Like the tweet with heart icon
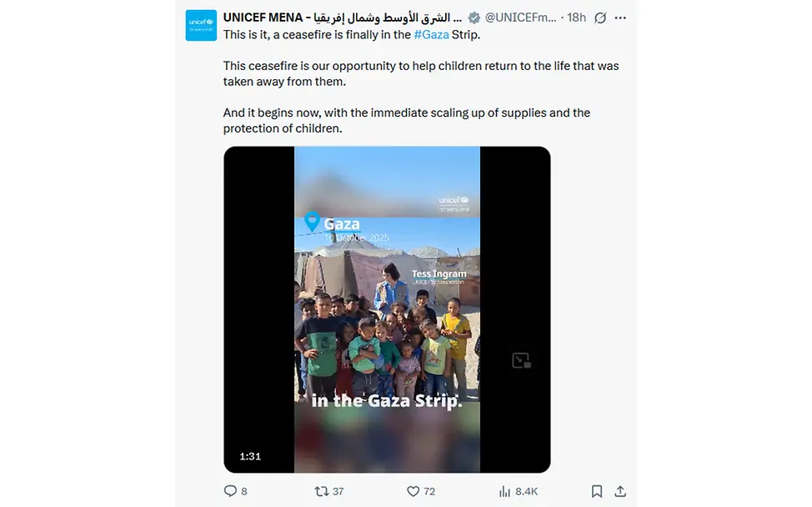Viewport: 812px width, 507px height. pos(413,491)
